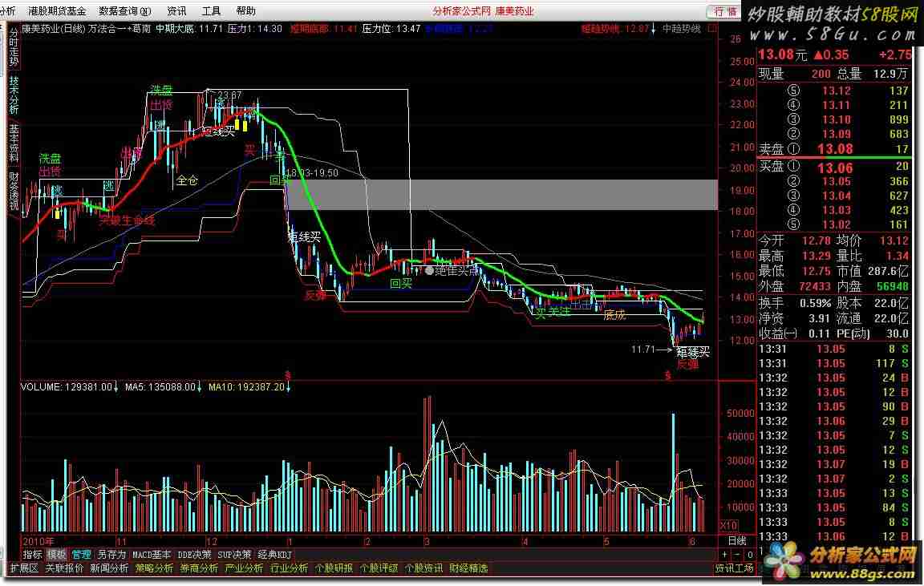Click the X10 volume scale label
The image size is (924, 586).
[729, 525]
